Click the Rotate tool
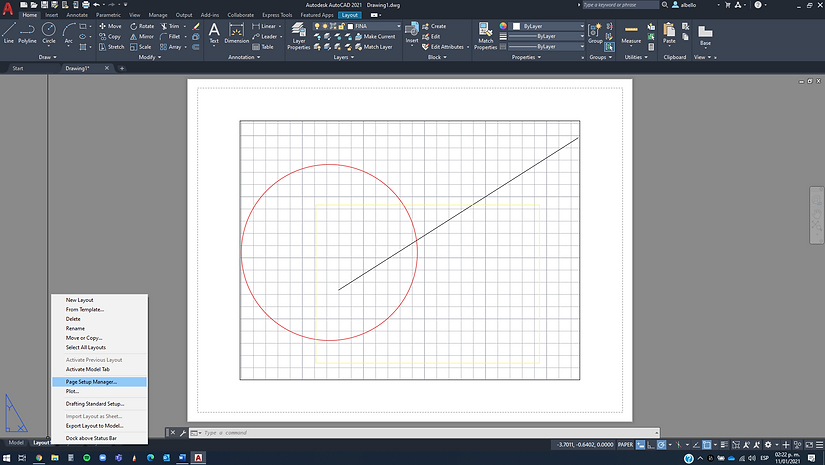The width and height of the screenshot is (825, 465). (x=142, y=26)
